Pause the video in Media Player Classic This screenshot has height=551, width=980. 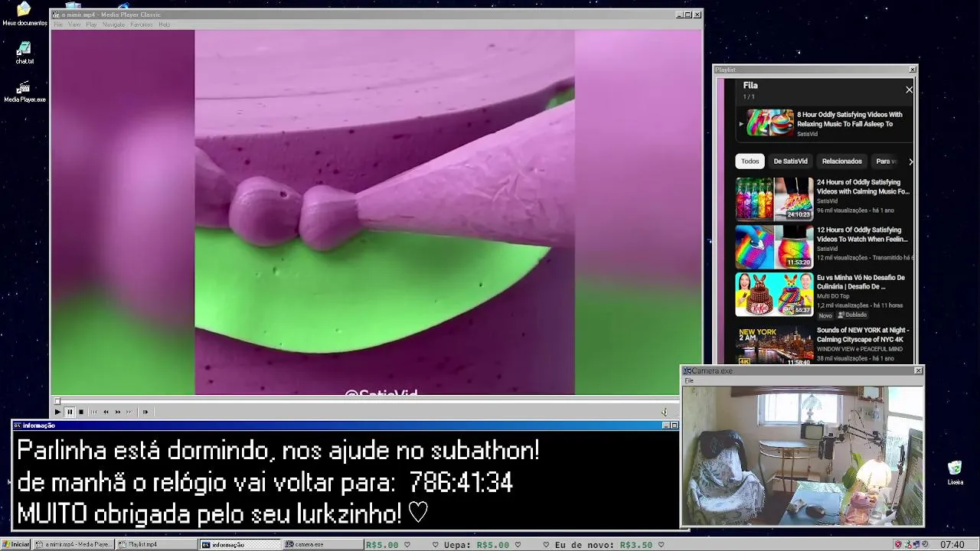click(69, 412)
